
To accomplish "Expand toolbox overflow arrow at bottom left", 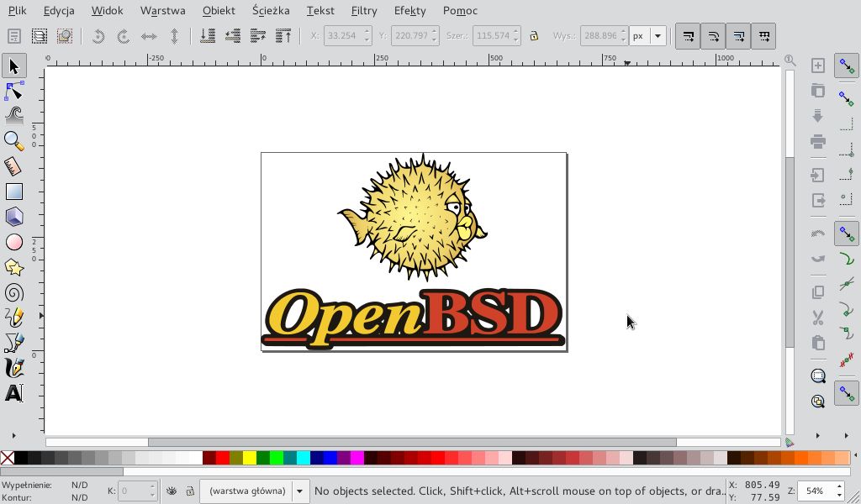I will [13, 435].
